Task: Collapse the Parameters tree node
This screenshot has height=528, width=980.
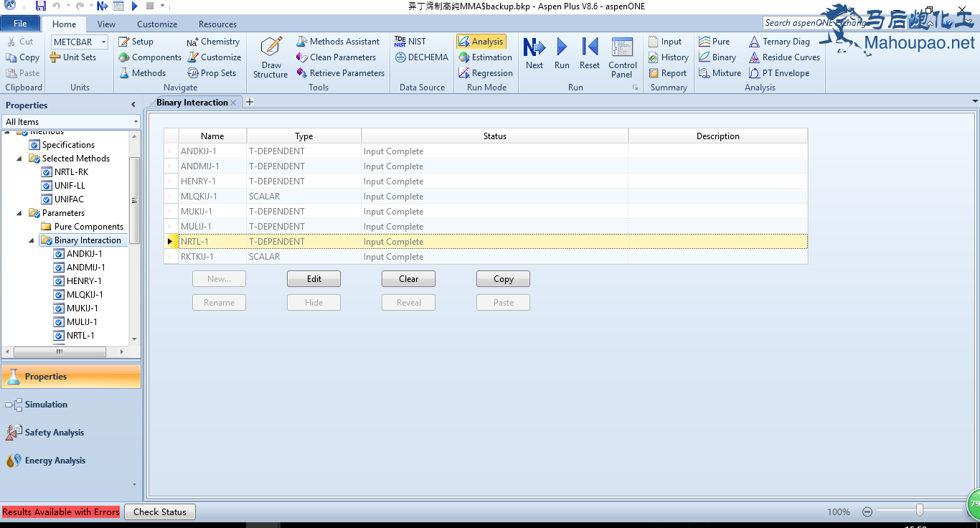Action: pyautogui.click(x=19, y=213)
